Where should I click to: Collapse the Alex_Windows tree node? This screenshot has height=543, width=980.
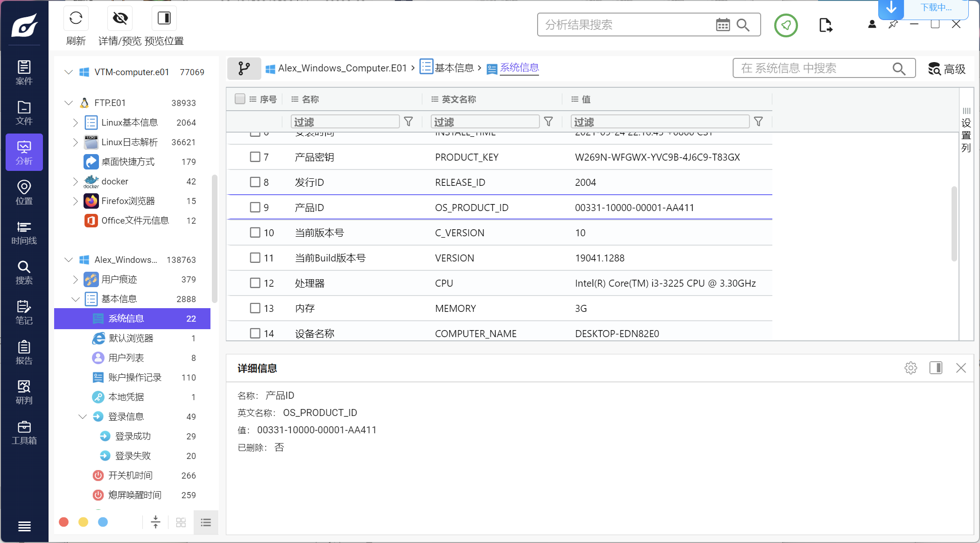(x=69, y=260)
